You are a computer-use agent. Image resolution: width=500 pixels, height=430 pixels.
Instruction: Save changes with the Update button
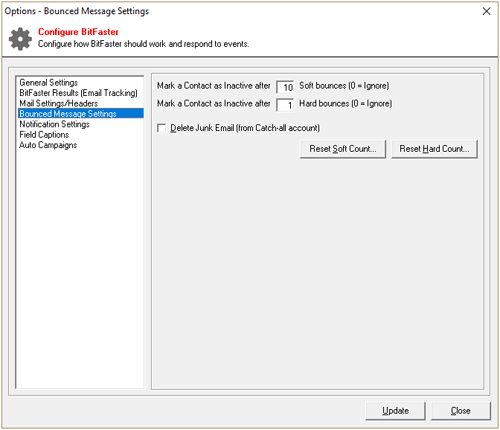395,411
